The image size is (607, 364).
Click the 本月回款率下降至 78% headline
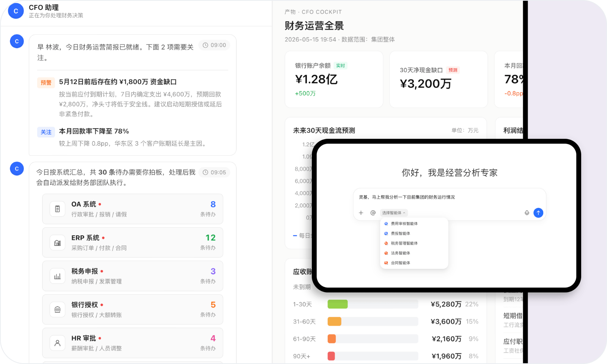[94, 131]
